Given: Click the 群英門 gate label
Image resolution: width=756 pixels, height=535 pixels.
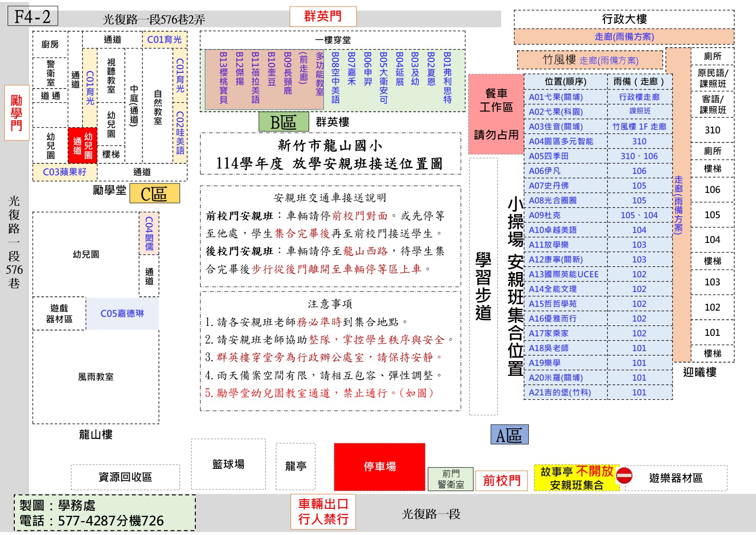Looking at the screenshot, I should pos(323,17).
